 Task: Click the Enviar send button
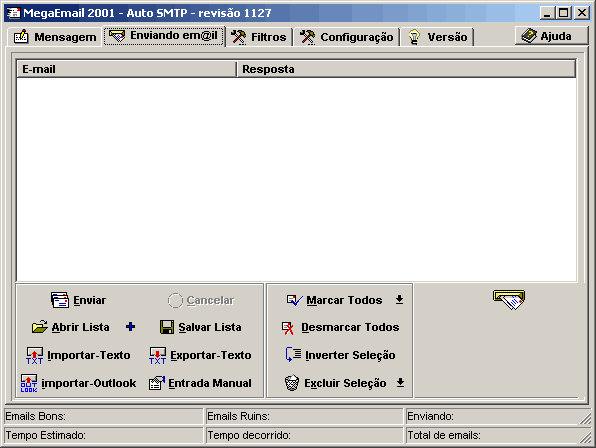tap(79, 300)
